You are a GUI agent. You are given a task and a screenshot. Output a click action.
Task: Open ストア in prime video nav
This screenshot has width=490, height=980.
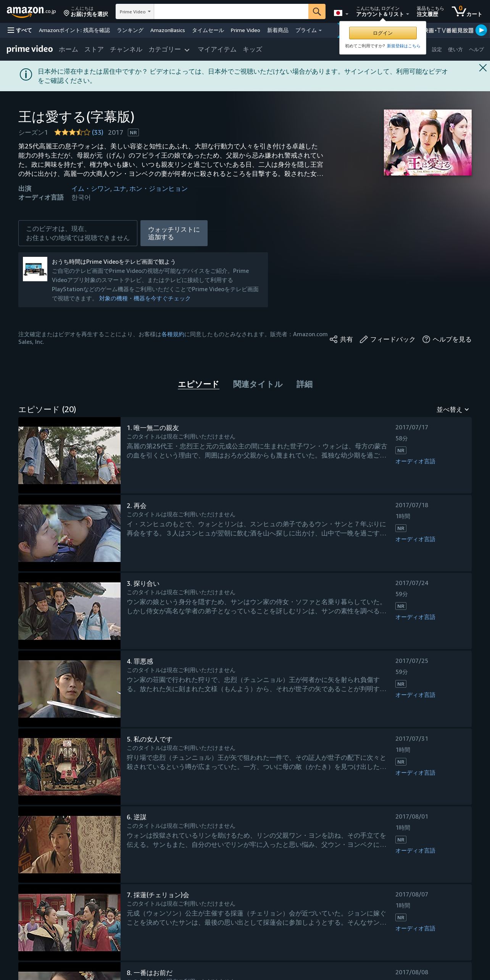[94, 50]
